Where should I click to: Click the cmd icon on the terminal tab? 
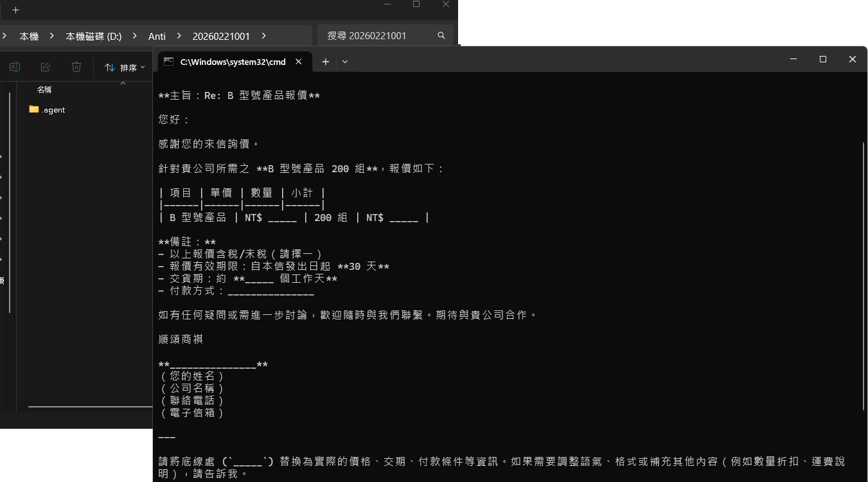[x=168, y=62]
